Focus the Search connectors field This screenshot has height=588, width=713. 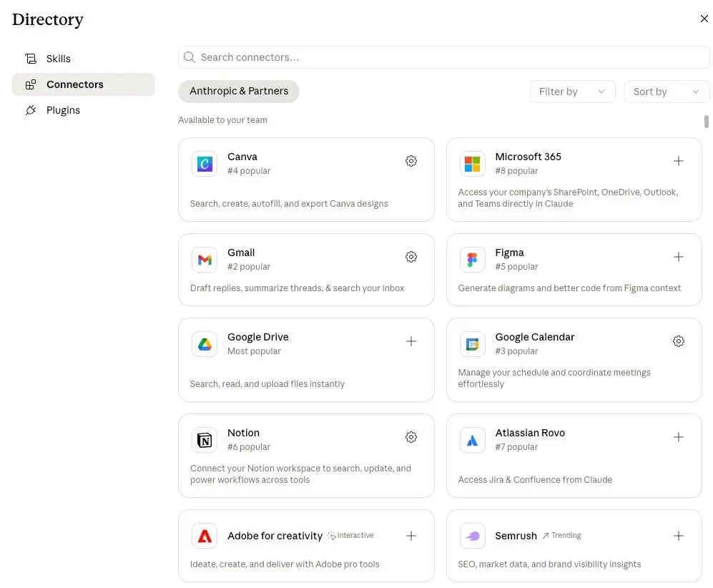click(x=444, y=57)
